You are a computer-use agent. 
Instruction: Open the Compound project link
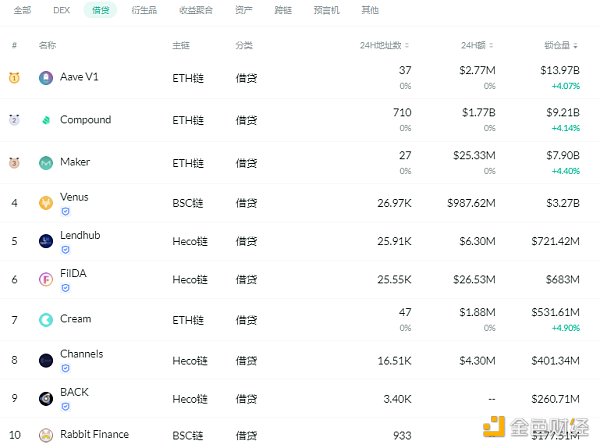tap(85, 120)
